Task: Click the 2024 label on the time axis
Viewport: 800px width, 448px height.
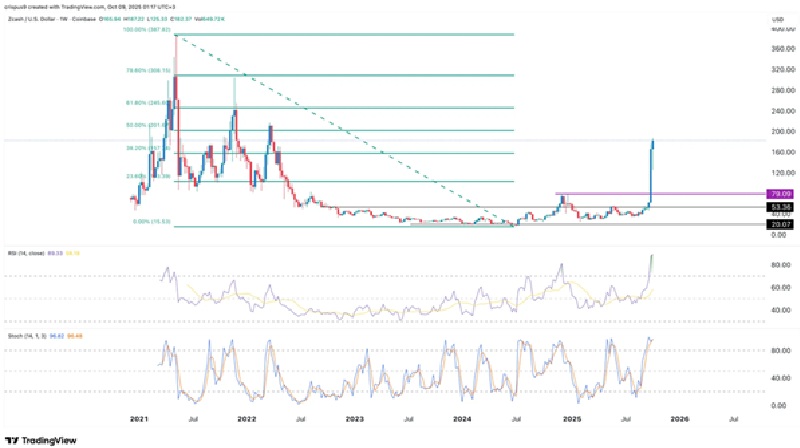Action: [463, 420]
